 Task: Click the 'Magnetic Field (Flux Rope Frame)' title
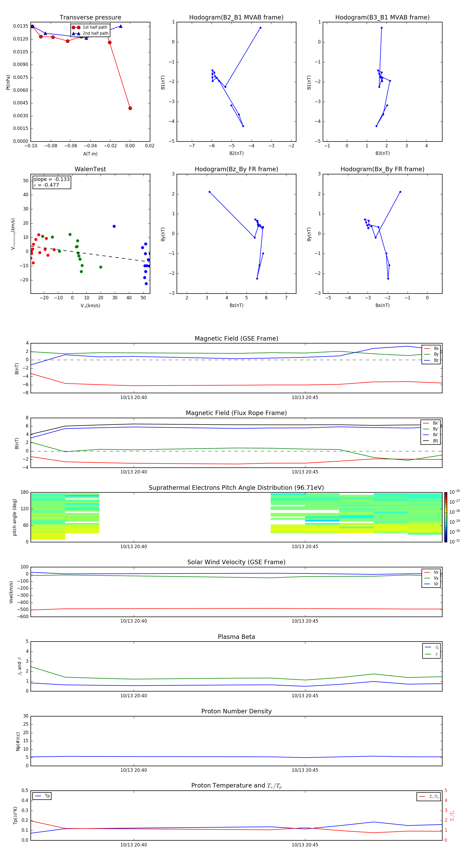(x=236, y=413)
